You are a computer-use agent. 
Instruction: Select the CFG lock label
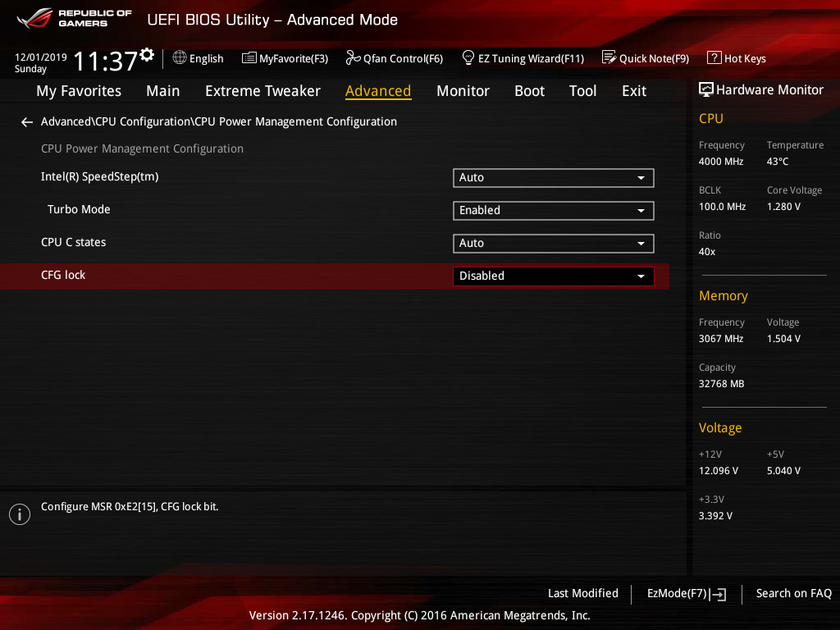63,275
